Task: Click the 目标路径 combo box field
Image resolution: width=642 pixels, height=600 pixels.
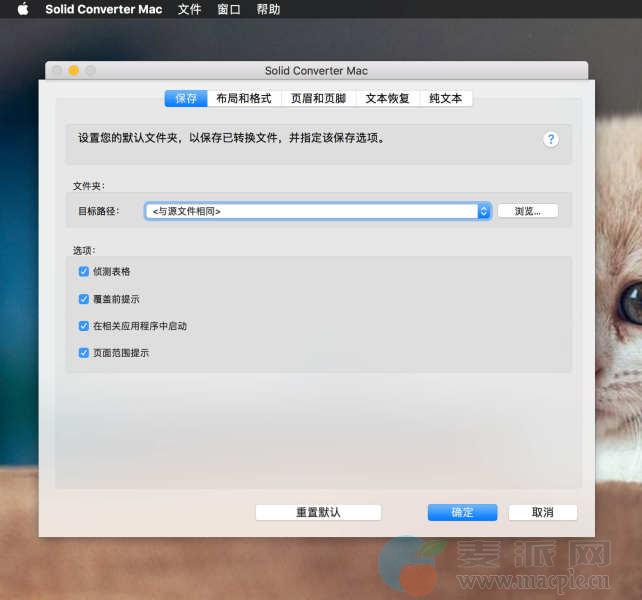Action: (x=310, y=211)
